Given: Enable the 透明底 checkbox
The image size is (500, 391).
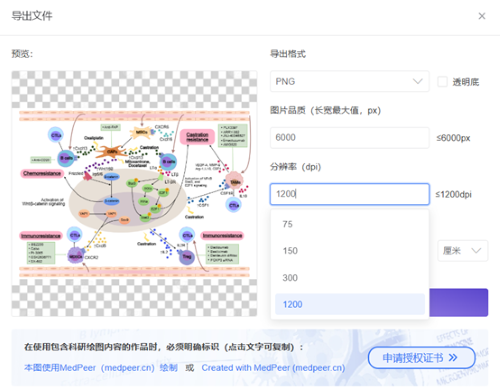Looking at the screenshot, I should tap(442, 82).
